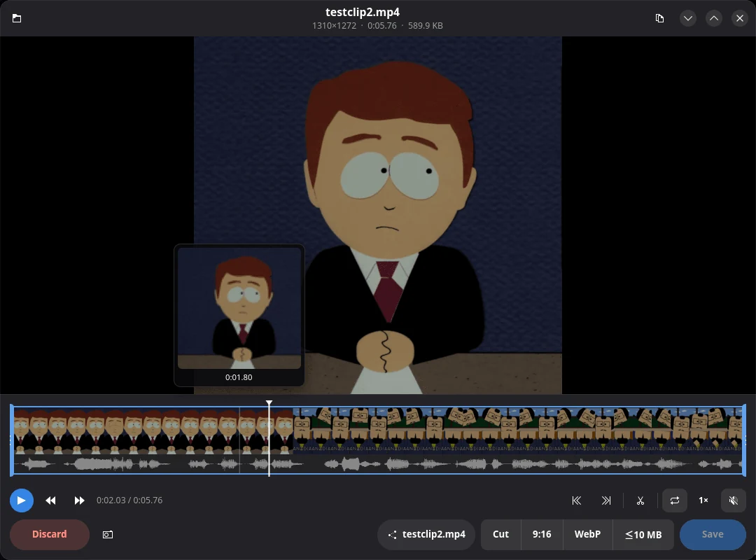The height and width of the screenshot is (560, 756).
Task: Click the timecode 0:02.03 / 0:05.76
Action: tap(129, 500)
